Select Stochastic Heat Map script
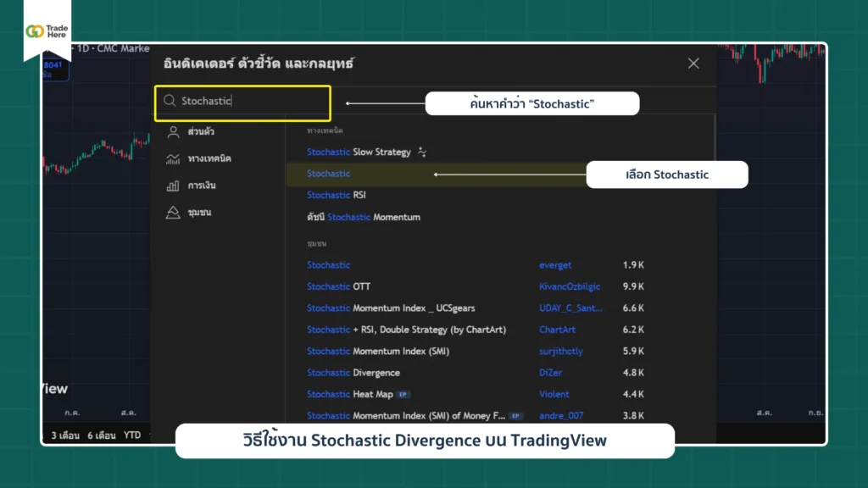Viewport: 868px width, 488px height. click(x=350, y=395)
